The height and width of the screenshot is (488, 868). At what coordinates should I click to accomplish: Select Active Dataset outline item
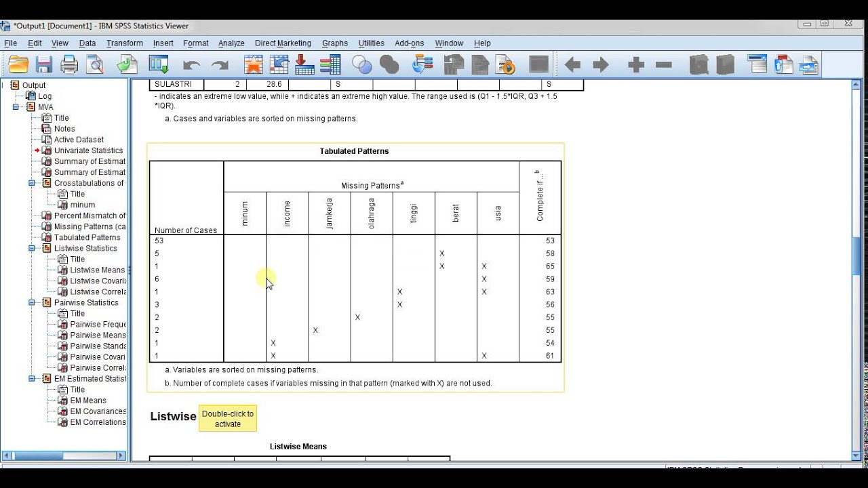(x=79, y=140)
